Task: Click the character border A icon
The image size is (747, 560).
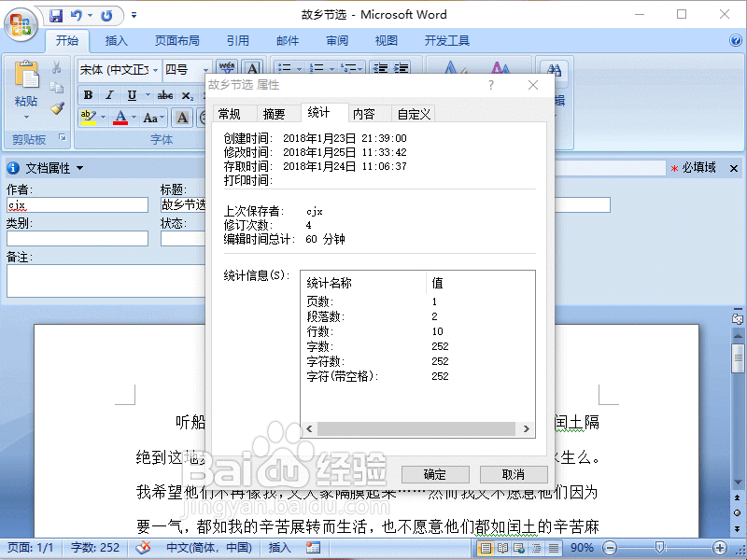Action: pyautogui.click(x=253, y=69)
